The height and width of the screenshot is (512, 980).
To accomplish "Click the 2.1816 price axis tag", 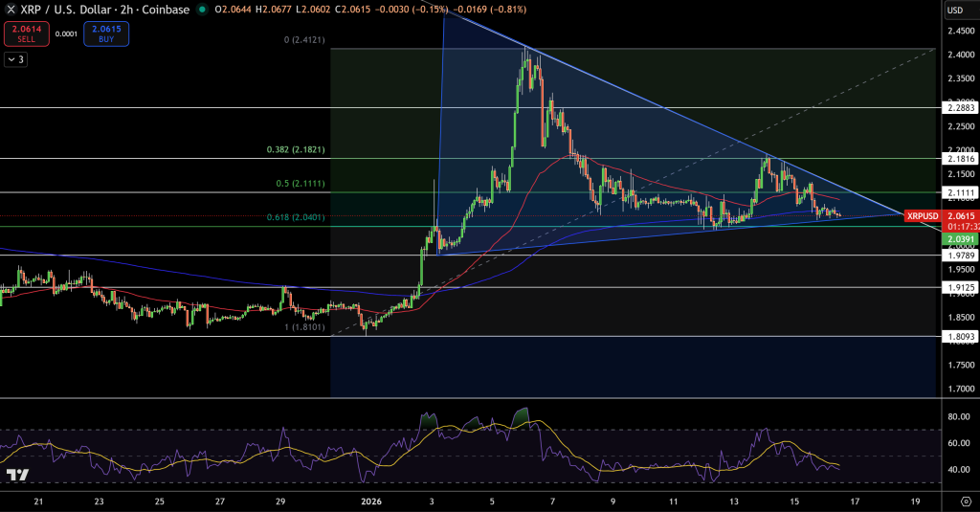I will click(x=961, y=159).
